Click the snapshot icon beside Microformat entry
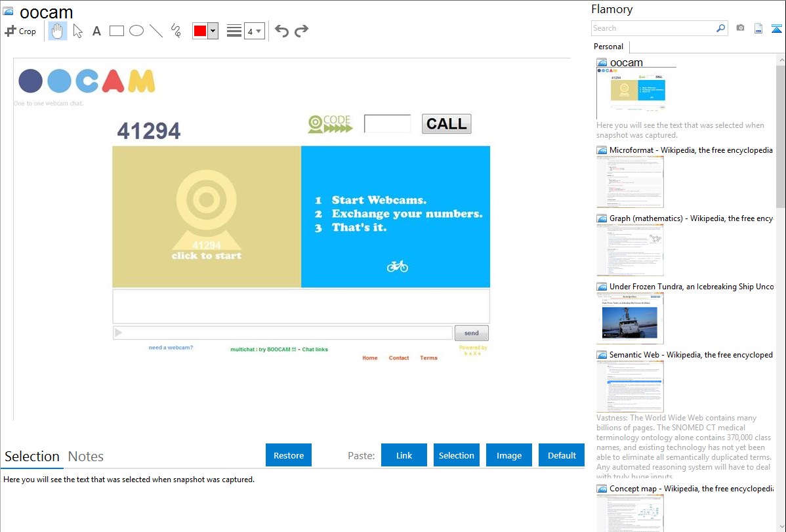This screenshot has height=532, width=786. (602, 150)
